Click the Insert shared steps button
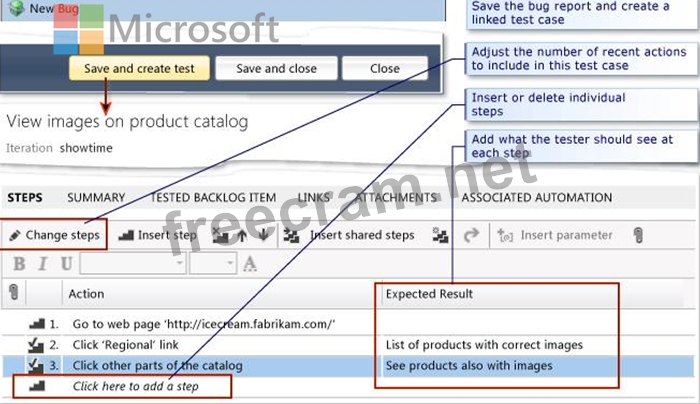700x404 pixels. point(350,235)
